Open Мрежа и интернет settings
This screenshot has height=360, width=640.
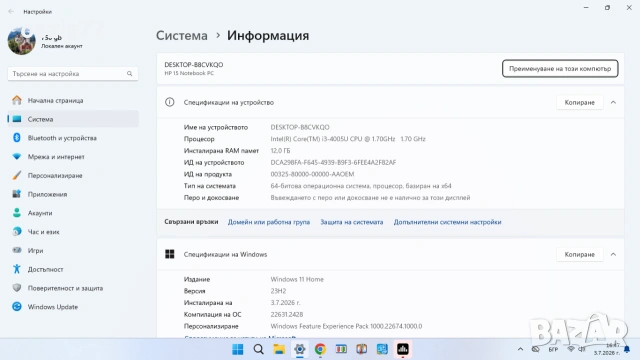[x=73, y=157]
